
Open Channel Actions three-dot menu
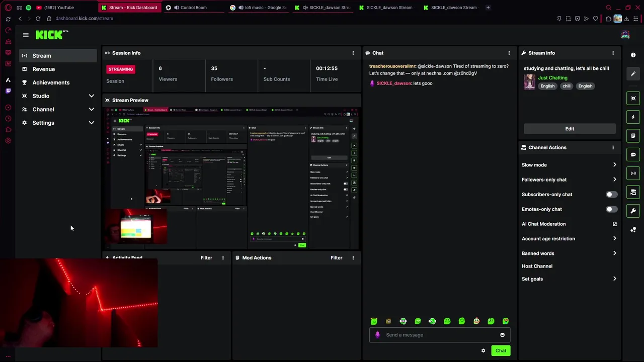coord(613,147)
